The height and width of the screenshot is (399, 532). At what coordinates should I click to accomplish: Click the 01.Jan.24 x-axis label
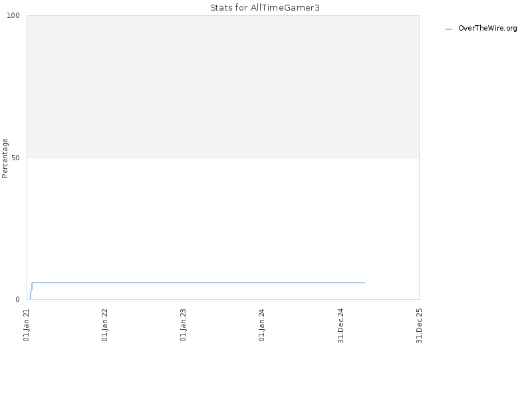[x=261, y=325]
